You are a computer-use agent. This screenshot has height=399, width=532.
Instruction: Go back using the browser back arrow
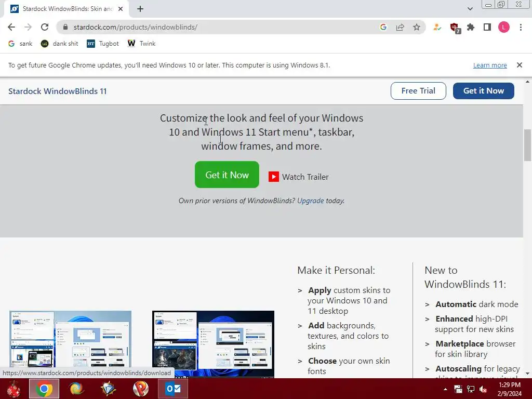tap(11, 27)
